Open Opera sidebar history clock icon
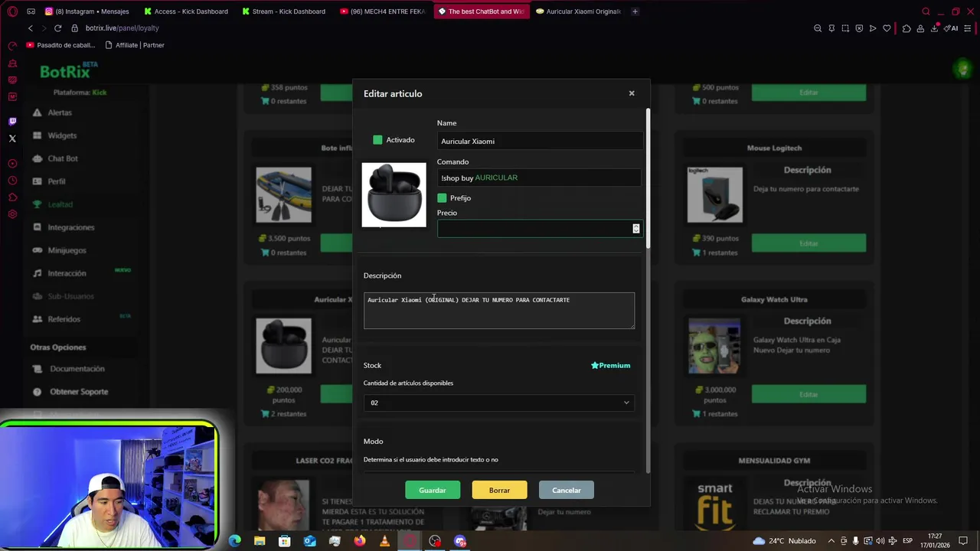 (12, 181)
